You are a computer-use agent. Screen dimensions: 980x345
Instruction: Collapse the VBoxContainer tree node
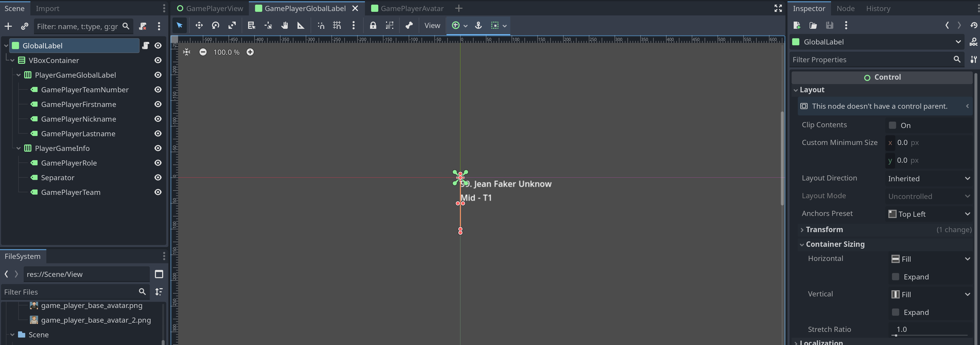[13, 60]
